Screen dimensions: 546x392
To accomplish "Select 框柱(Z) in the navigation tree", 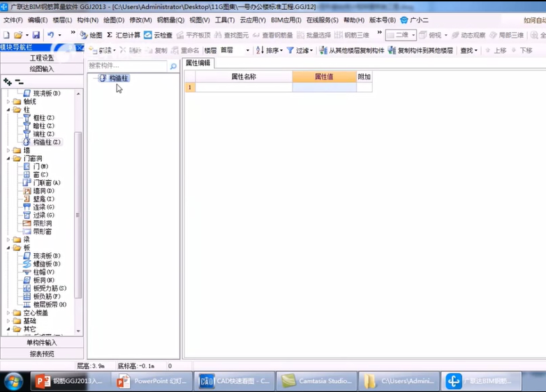I will [43, 117].
